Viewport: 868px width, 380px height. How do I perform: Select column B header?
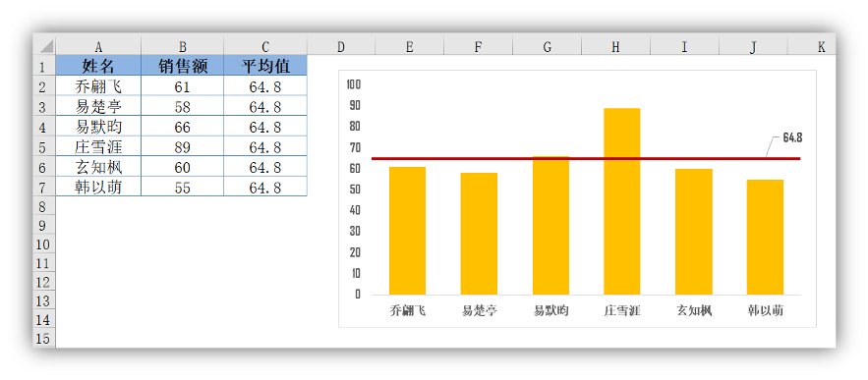pos(183,46)
